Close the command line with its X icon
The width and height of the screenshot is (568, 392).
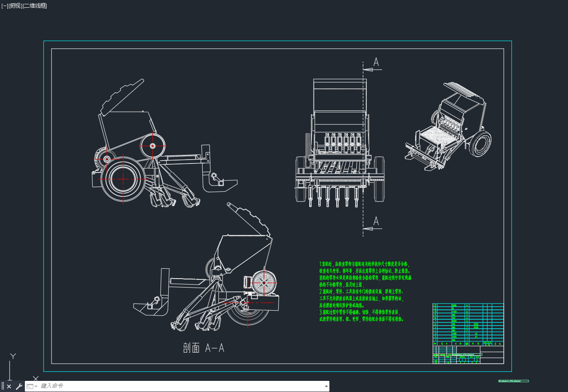click(x=9, y=386)
